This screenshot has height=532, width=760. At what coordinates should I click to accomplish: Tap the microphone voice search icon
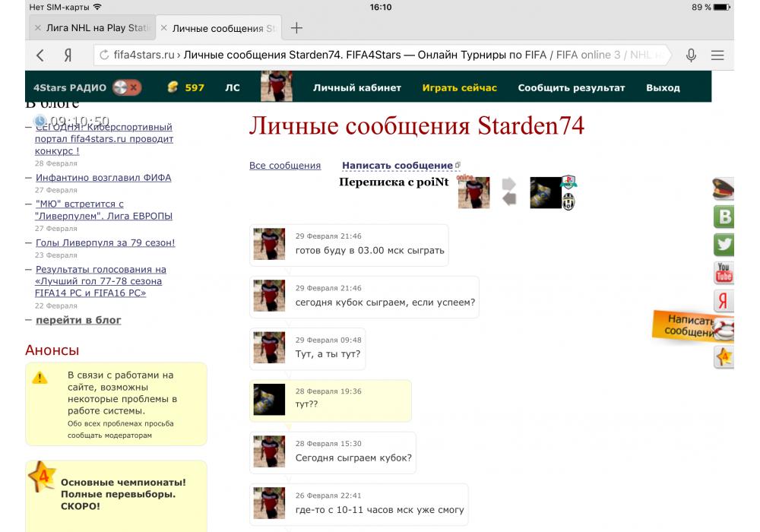(691, 55)
